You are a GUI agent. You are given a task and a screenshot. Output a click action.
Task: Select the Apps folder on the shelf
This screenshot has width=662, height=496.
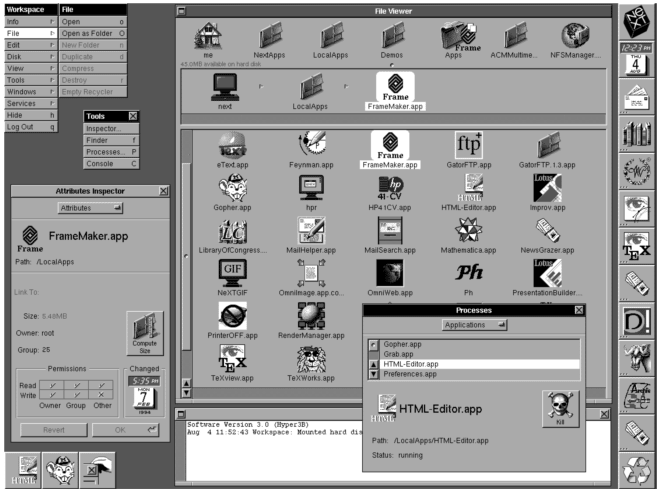pyautogui.click(x=457, y=37)
